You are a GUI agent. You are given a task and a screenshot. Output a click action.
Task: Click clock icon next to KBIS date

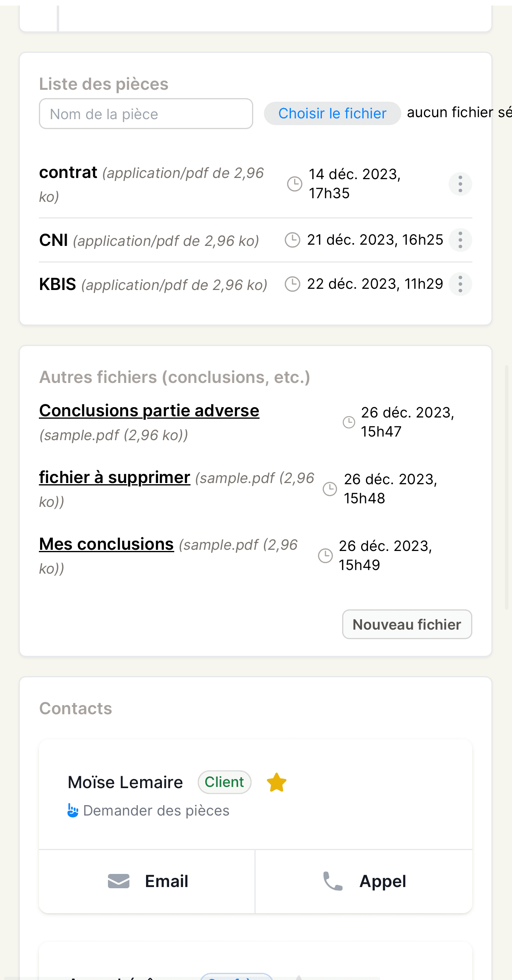[x=293, y=284]
